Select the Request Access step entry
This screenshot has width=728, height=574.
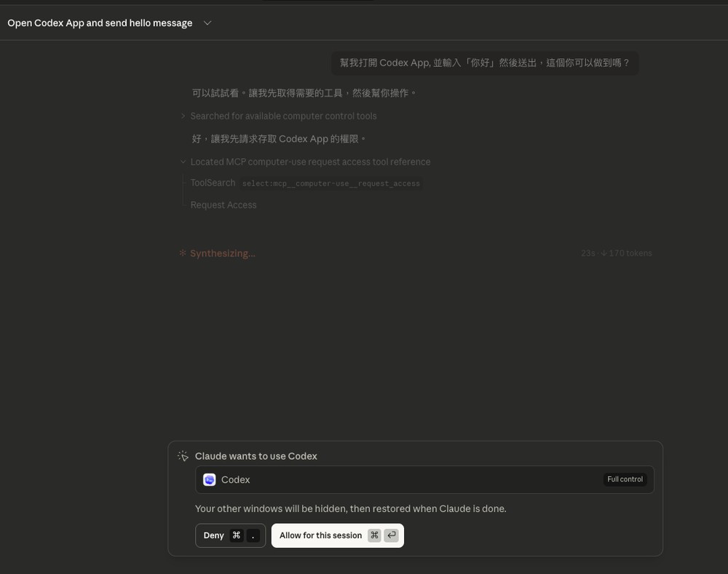click(223, 205)
